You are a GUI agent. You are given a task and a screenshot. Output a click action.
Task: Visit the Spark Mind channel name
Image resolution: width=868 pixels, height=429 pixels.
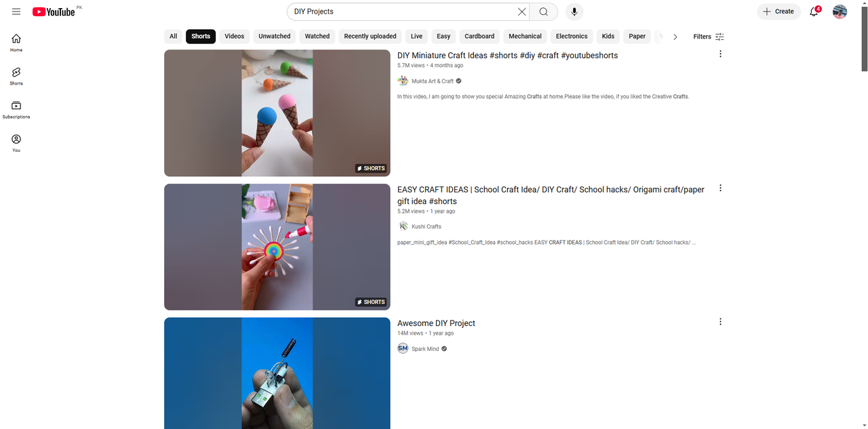coord(425,349)
